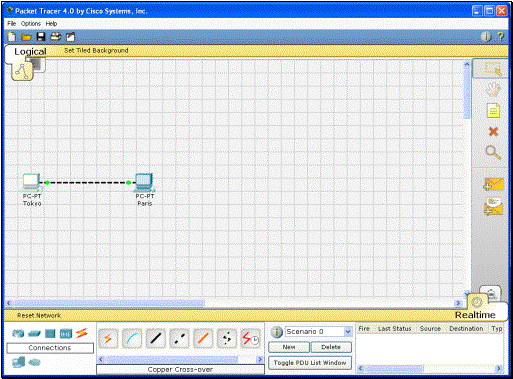The height and width of the screenshot is (379, 513).
Task: Save the network with the floppy icon
Action: 41,37
